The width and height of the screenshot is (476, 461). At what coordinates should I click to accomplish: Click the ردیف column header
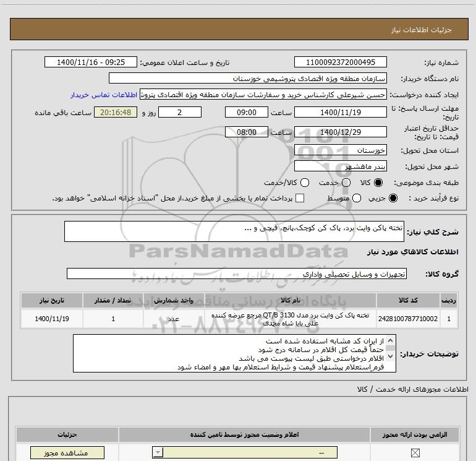(449, 300)
